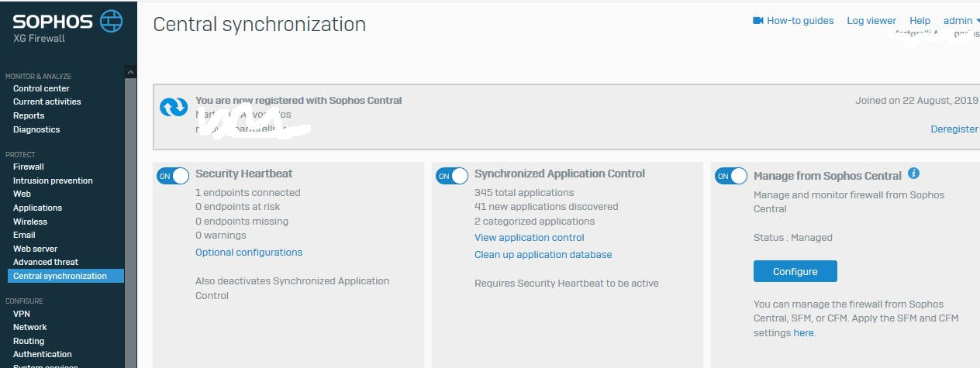Follow the 'here' link for SFM settings
This screenshot has width=980, height=368.
803,333
